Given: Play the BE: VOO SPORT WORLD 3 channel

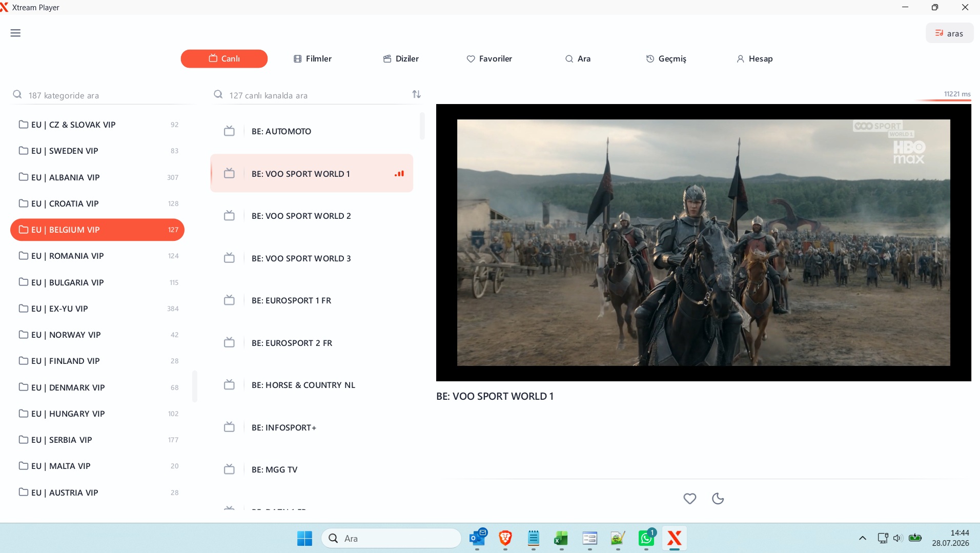Looking at the screenshot, I should 312,258.
